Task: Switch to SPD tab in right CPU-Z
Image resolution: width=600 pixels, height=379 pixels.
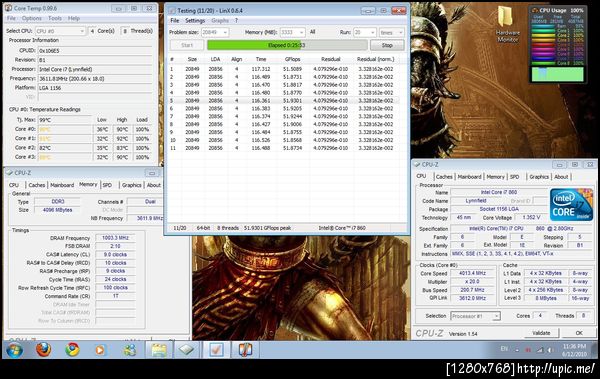Action: 515,176
